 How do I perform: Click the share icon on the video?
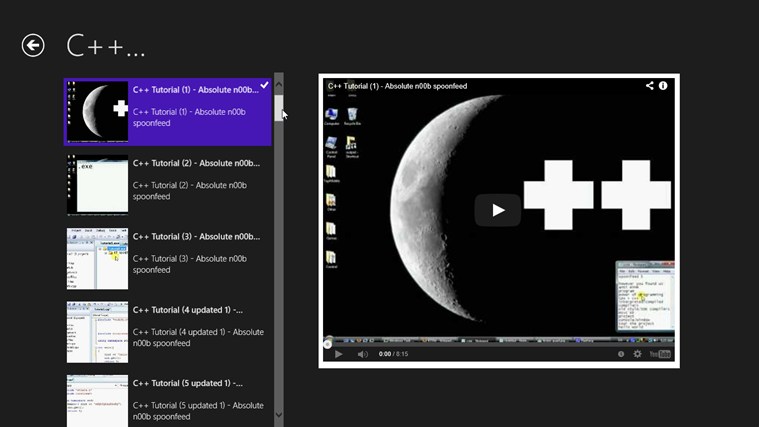click(x=650, y=86)
